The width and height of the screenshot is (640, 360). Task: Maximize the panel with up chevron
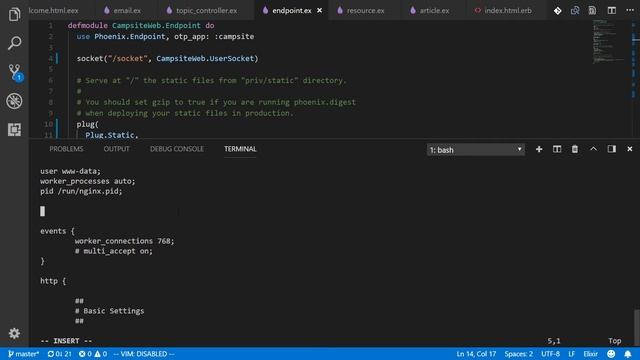[x=593, y=149]
